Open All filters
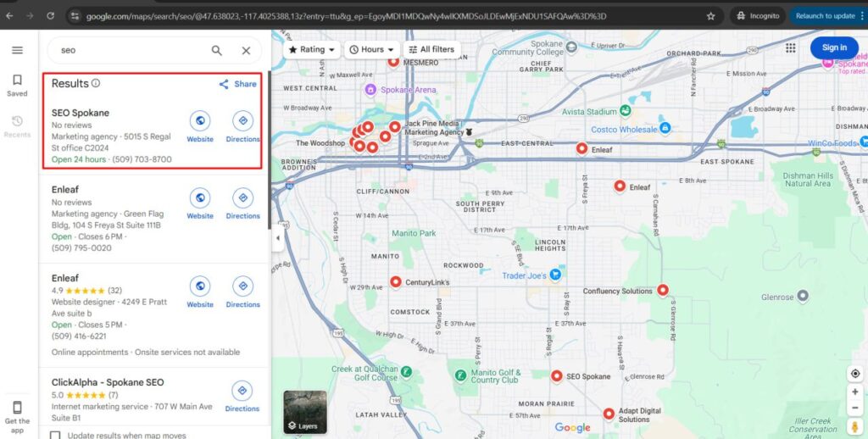868x439 pixels. coord(431,49)
